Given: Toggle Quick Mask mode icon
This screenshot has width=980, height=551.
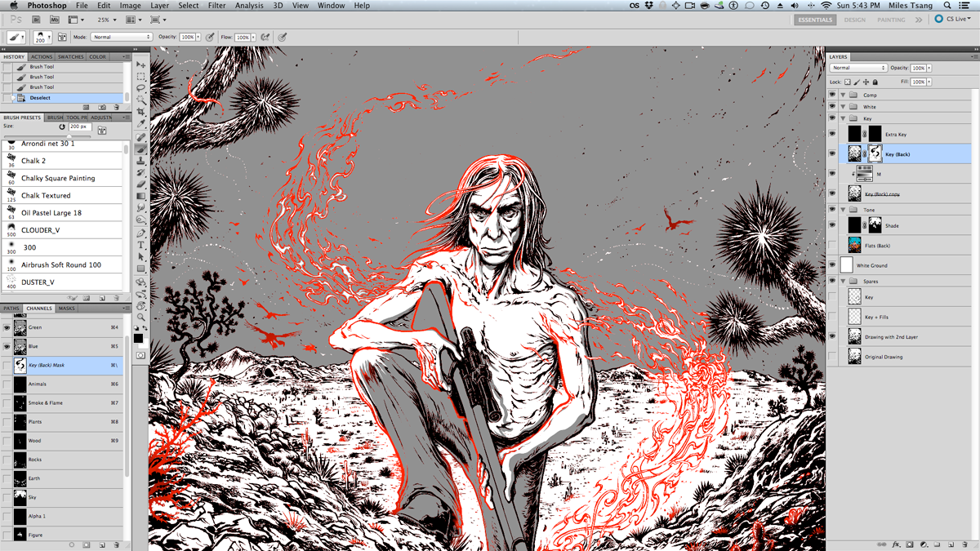Looking at the screenshot, I should click(141, 356).
